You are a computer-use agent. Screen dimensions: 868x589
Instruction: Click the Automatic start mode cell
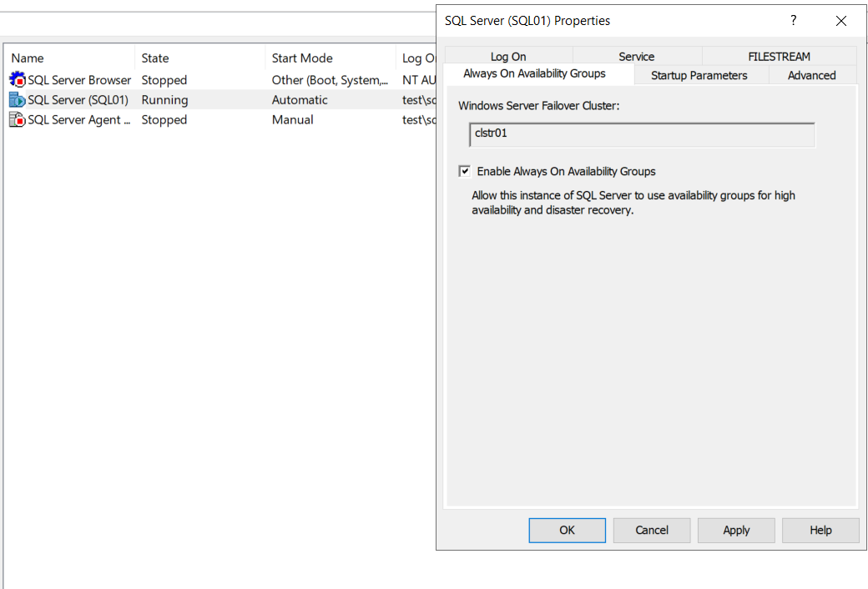300,99
